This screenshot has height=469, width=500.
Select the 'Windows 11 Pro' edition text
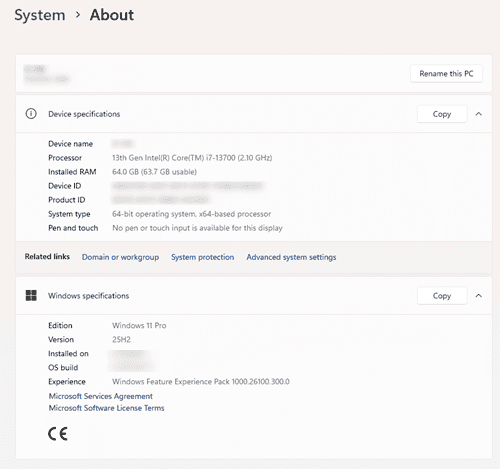click(139, 325)
